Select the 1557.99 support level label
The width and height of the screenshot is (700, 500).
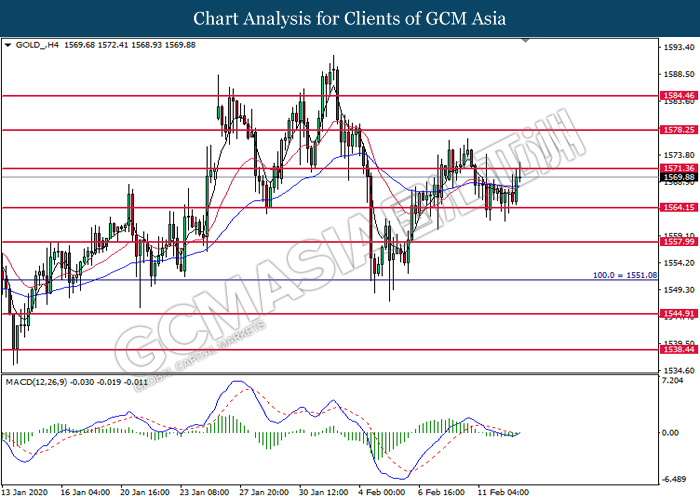coord(679,242)
